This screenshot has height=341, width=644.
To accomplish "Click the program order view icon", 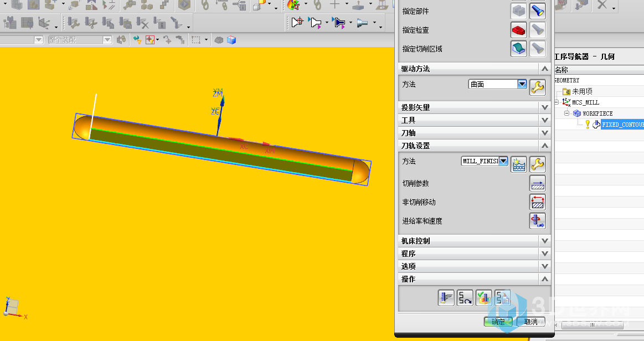I will coord(10,23).
